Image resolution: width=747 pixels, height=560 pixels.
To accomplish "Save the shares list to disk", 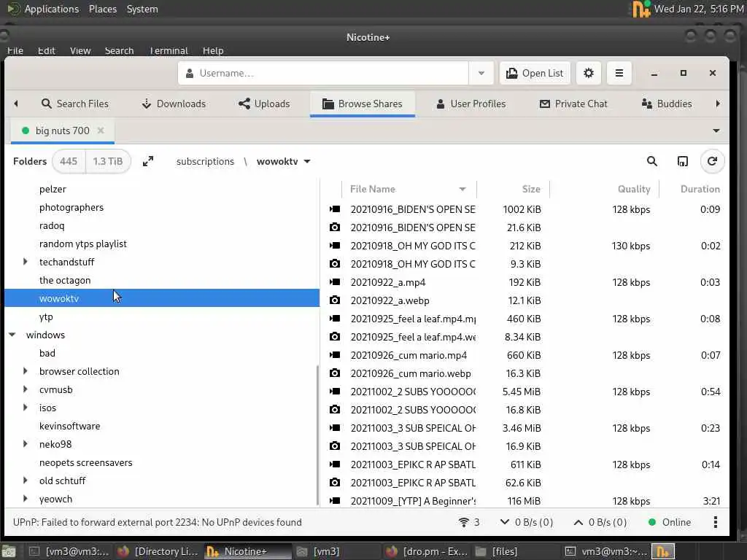I will coord(682,161).
